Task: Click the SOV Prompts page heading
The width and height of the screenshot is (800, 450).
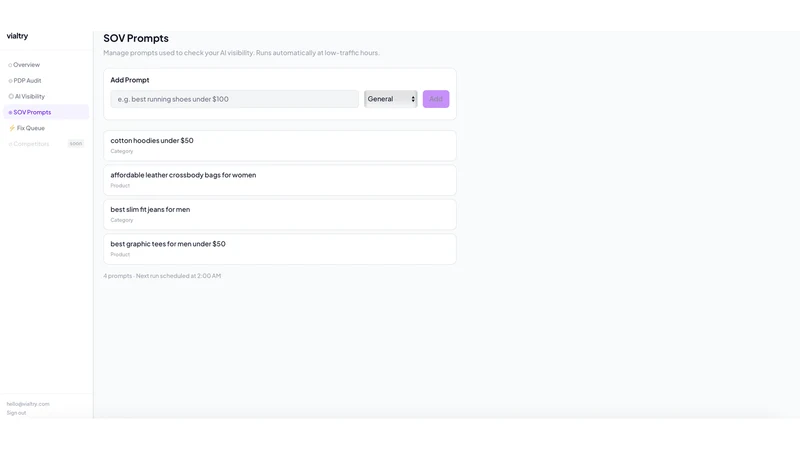Action: point(136,38)
